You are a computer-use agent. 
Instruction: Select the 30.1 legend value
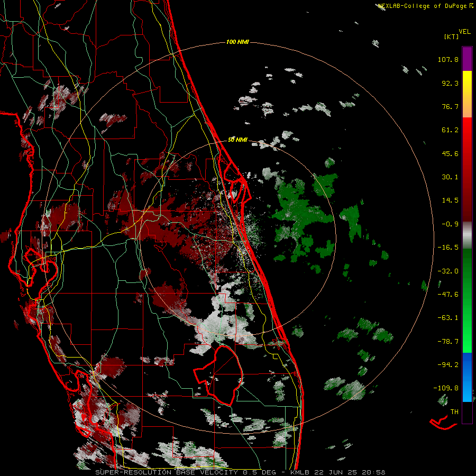450,177
